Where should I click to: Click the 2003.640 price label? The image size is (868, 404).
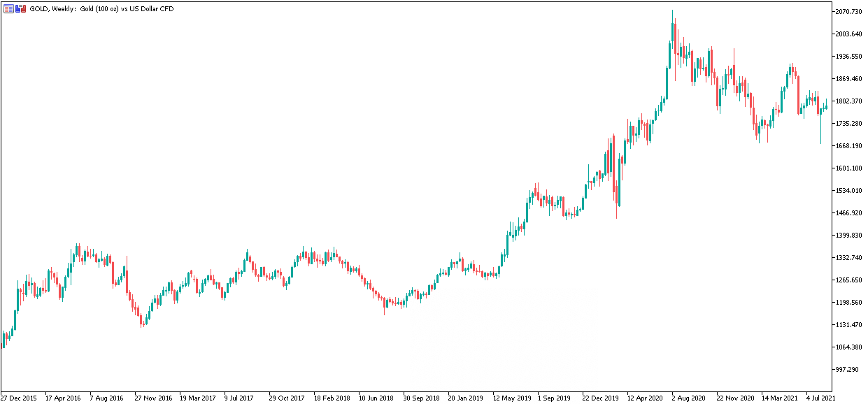849,34
